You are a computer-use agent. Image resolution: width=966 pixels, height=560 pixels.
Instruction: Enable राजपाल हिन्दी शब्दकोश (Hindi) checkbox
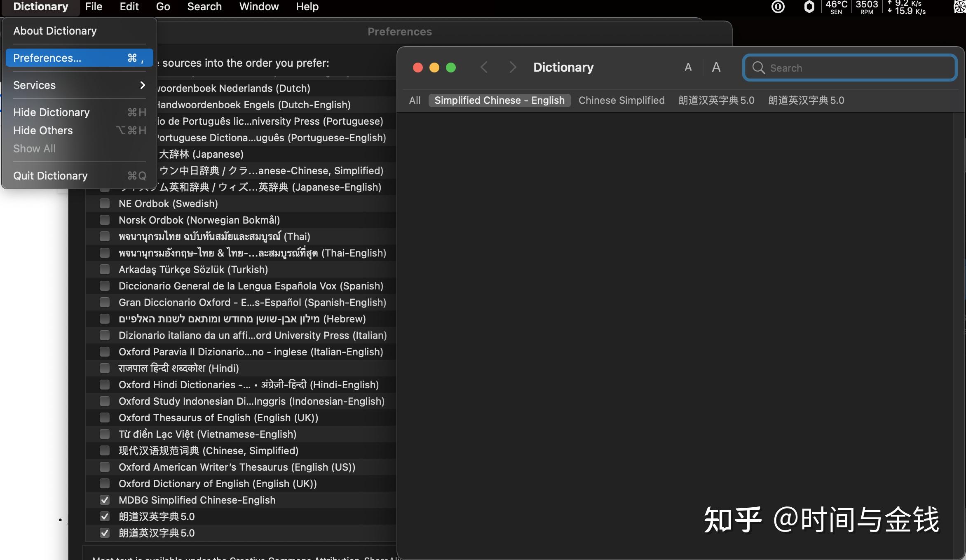click(105, 368)
